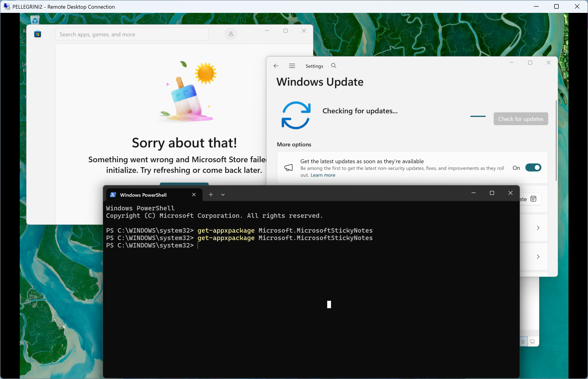Click the More options label
The image size is (588, 379).
click(294, 145)
